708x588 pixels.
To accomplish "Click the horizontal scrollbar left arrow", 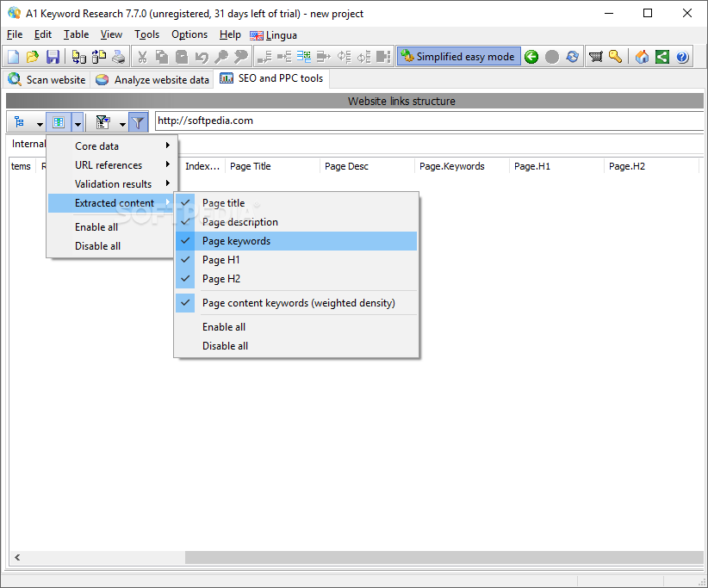I will [x=17, y=557].
